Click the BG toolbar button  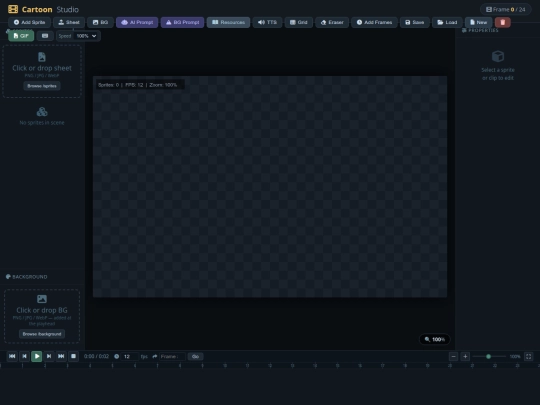coord(100,22)
